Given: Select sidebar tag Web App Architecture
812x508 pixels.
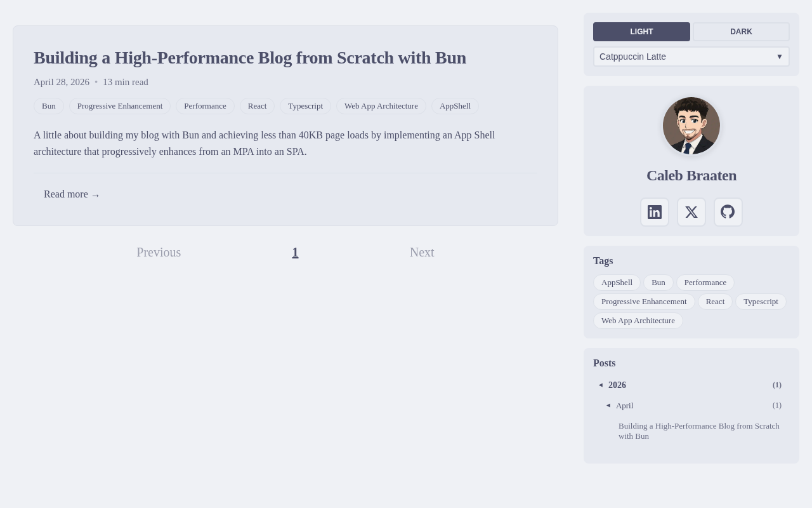Looking at the screenshot, I should [638, 321].
